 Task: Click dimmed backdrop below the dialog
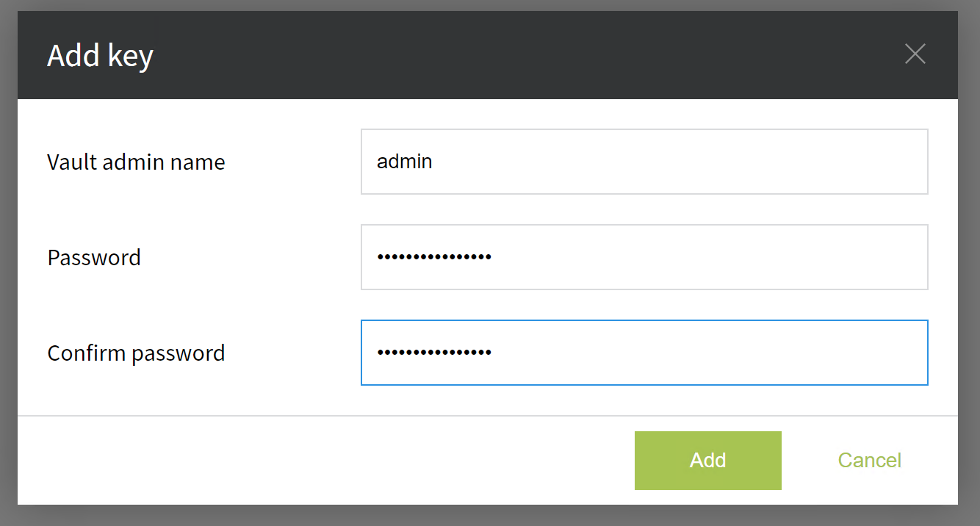pyautogui.click(x=490, y=516)
